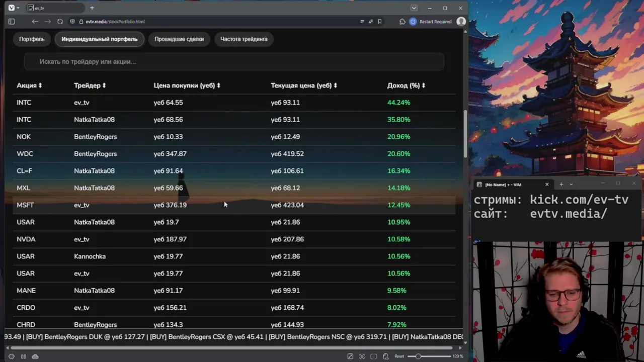Open the sync cloud icon in the status bar

(x=35, y=356)
